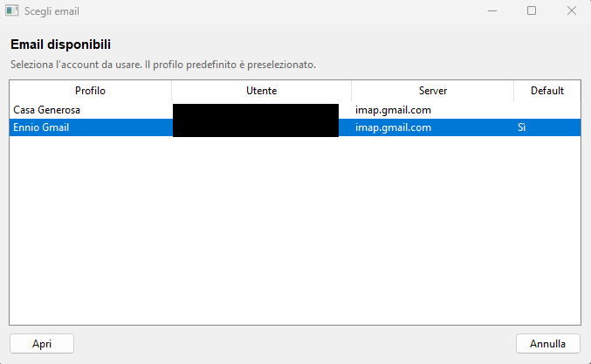Image resolution: width=591 pixels, height=364 pixels.
Task: Click the Scegli email window title
Action: tap(52, 11)
